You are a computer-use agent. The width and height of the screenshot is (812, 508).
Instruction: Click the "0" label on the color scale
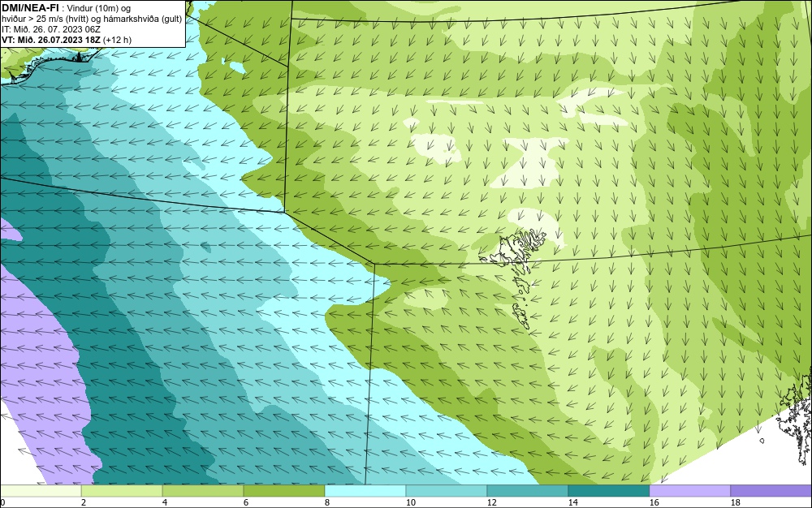pyautogui.click(x=2, y=502)
